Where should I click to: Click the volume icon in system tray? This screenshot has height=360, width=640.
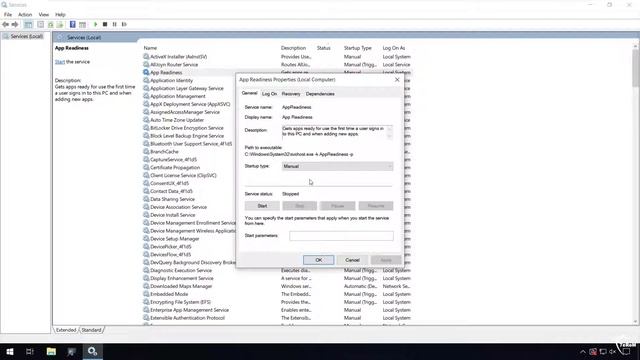(x=613, y=352)
